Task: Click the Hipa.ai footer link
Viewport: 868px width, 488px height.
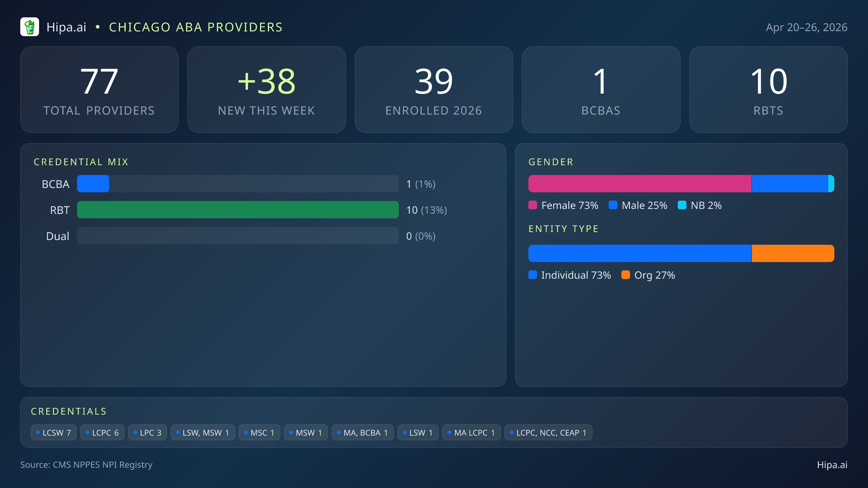Action: click(x=832, y=465)
